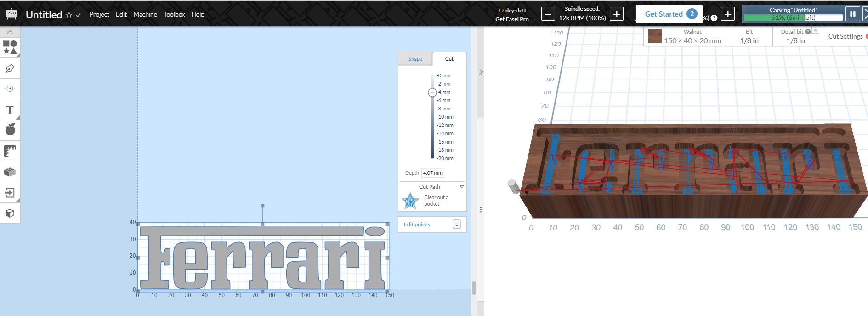Select the Drill point tool
This screenshot has width=868, height=316.
coord(10,88)
